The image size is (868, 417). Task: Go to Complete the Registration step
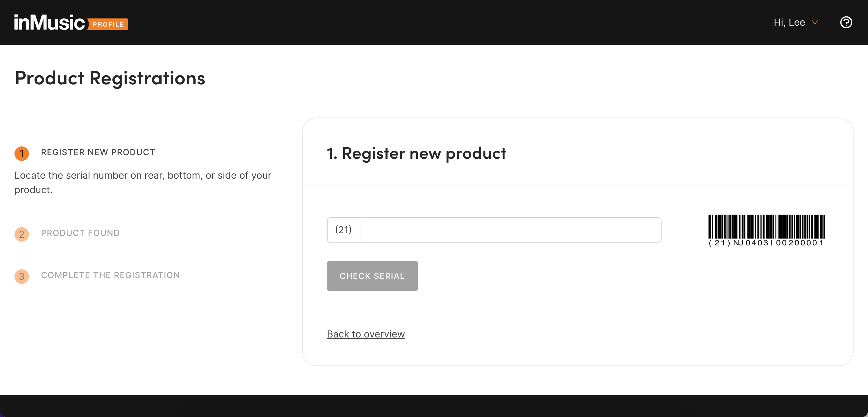110,275
